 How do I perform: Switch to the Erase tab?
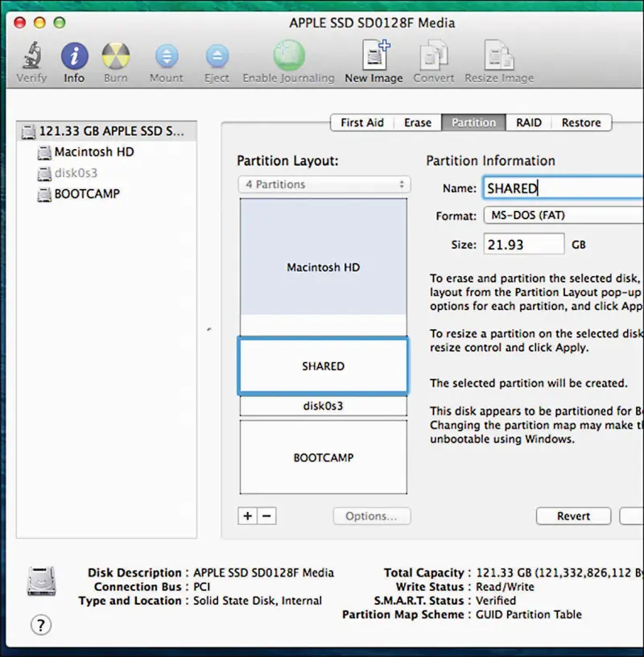point(418,122)
